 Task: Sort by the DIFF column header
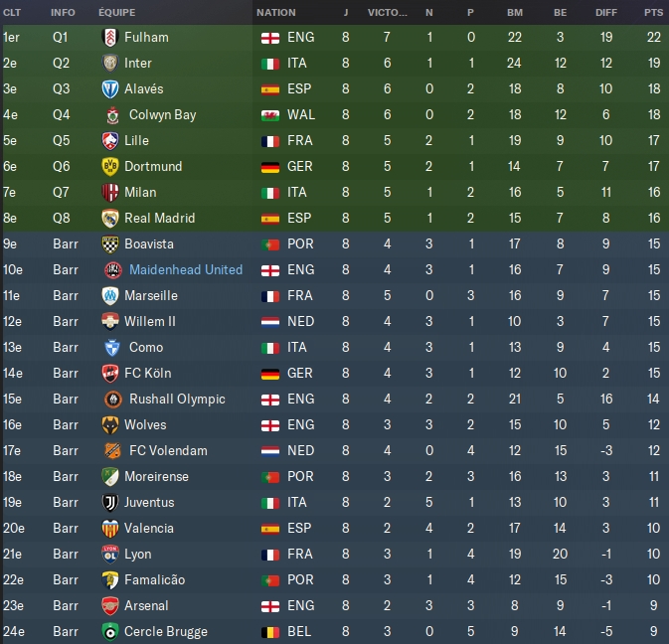605,13
